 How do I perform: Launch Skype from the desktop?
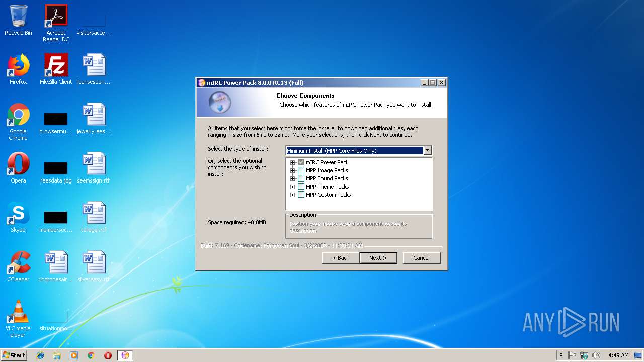[18, 217]
